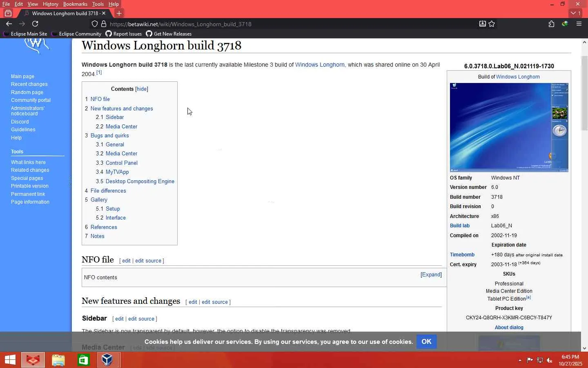588x368 pixels.
Task: Open the Help menu
Action: [x=114, y=4]
